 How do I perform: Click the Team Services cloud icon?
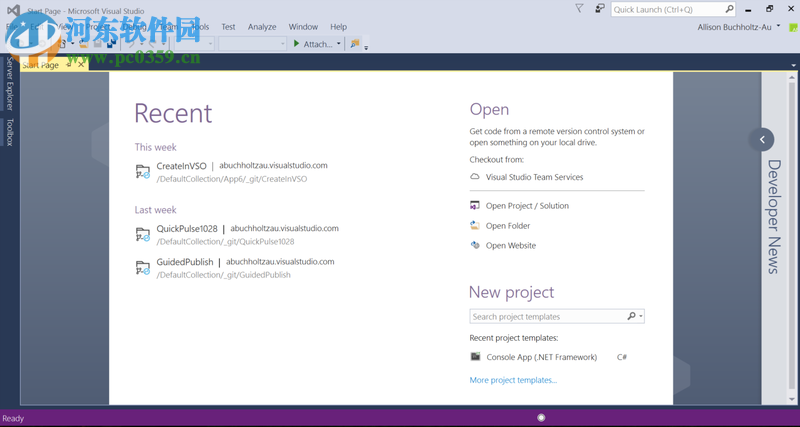(x=474, y=177)
